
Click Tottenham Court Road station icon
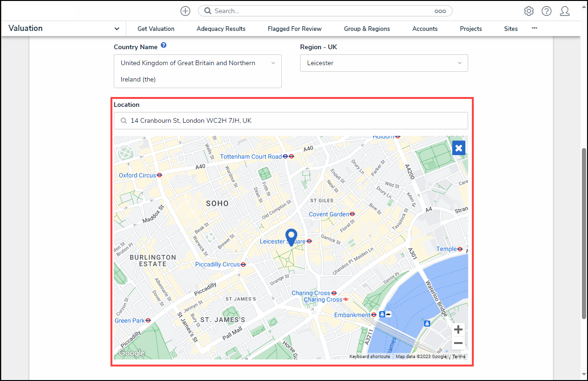click(288, 157)
